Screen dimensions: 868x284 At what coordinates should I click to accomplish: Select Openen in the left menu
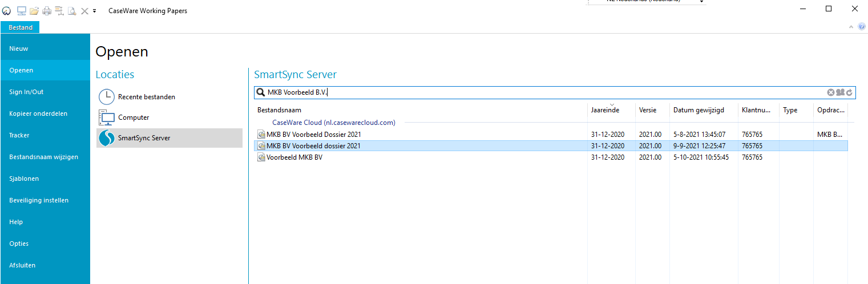click(45, 70)
